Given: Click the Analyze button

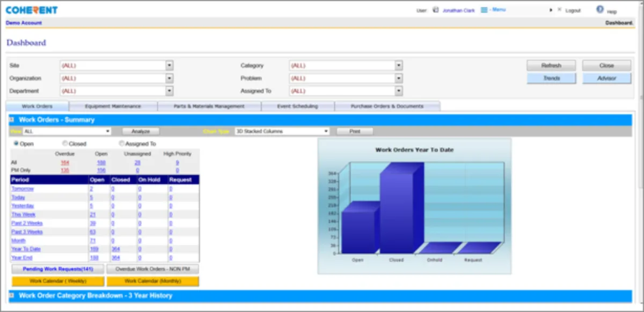Looking at the screenshot, I should 140,131.
